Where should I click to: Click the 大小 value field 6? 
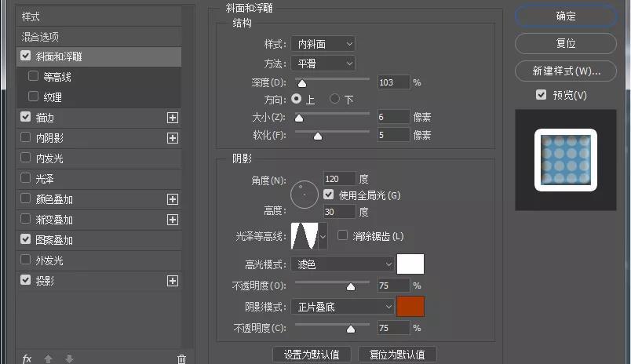point(393,117)
